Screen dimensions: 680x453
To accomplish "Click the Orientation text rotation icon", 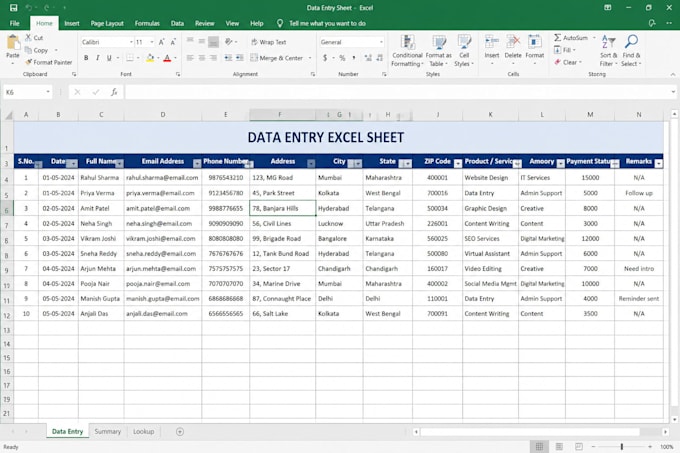I will [x=229, y=42].
